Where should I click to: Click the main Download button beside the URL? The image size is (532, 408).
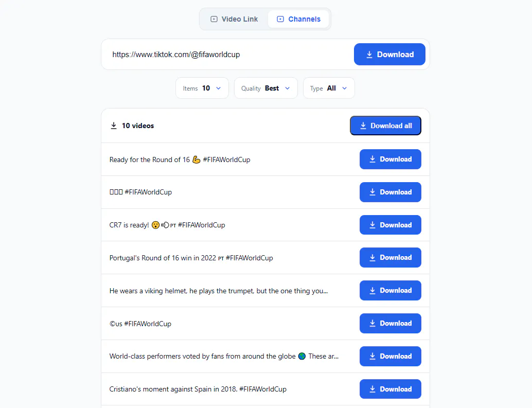tap(389, 54)
